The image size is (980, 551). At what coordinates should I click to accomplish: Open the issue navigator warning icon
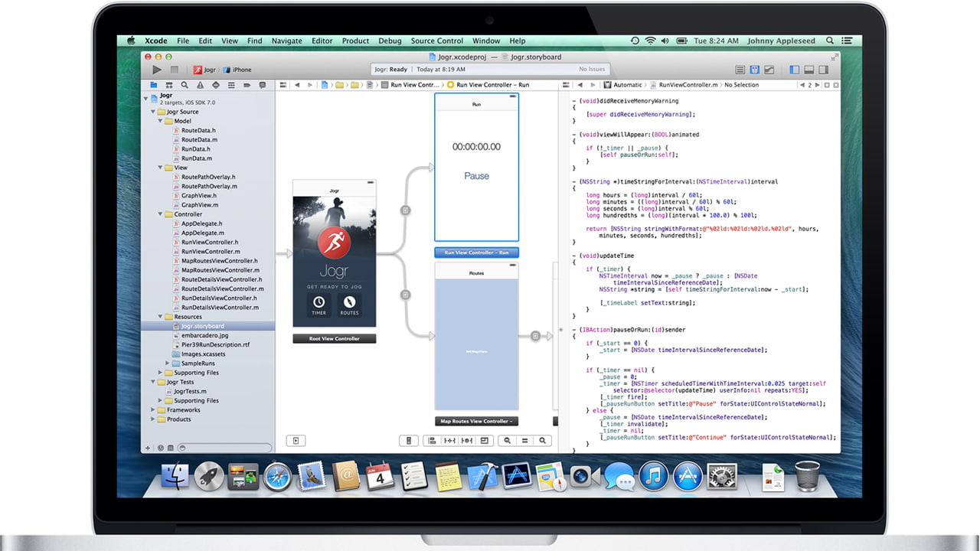(x=200, y=85)
